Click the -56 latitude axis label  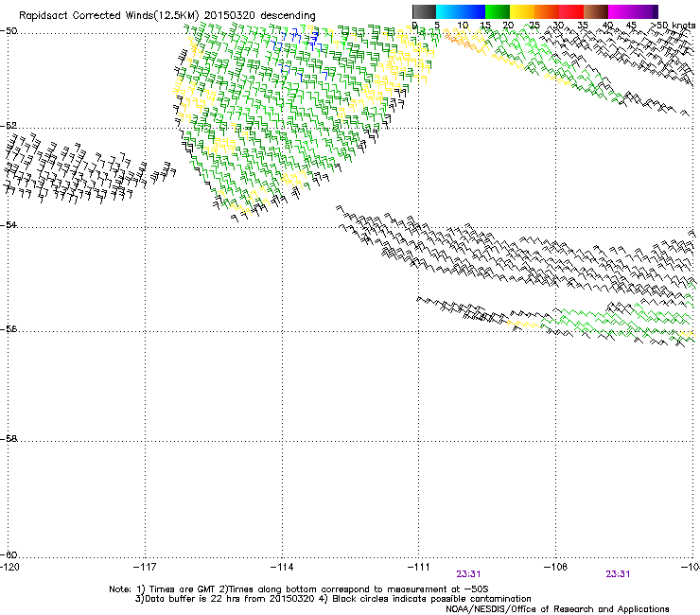[x=9, y=329]
